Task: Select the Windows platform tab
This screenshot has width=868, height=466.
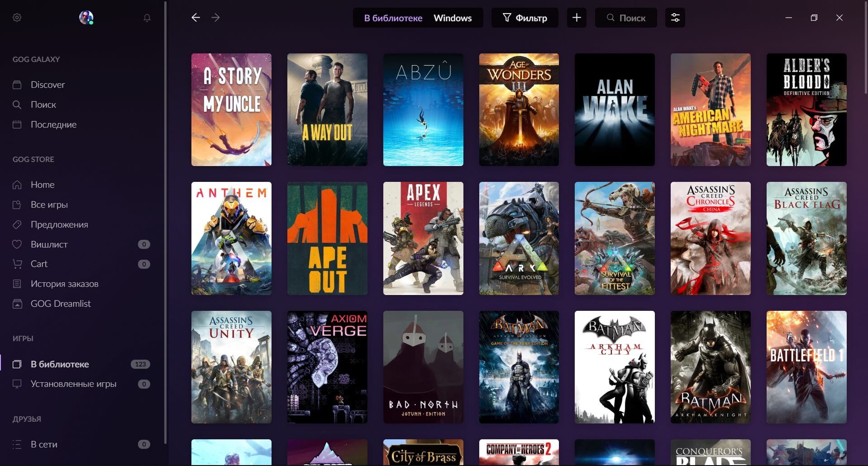Action: tap(453, 18)
